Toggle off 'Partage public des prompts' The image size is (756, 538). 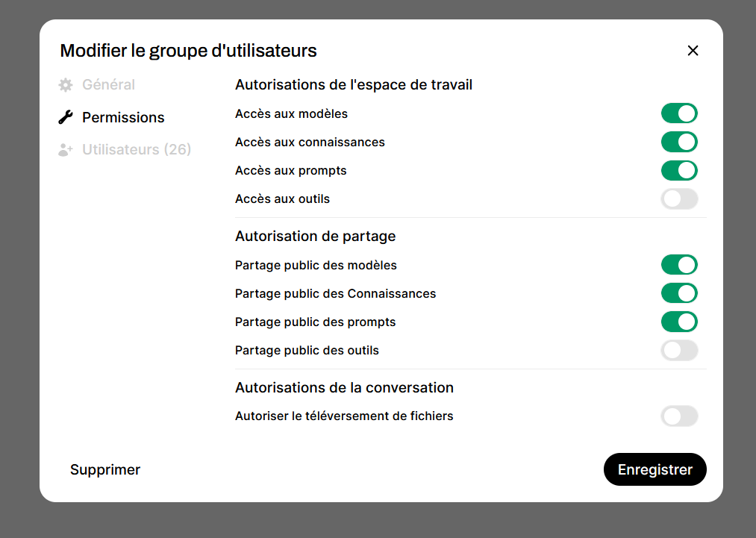coord(679,322)
